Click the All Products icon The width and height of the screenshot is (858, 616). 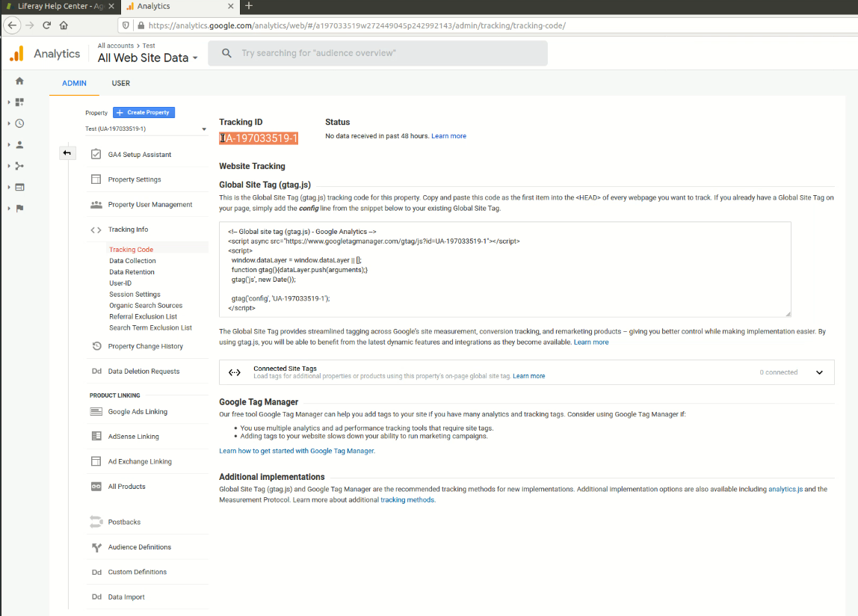(96, 486)
